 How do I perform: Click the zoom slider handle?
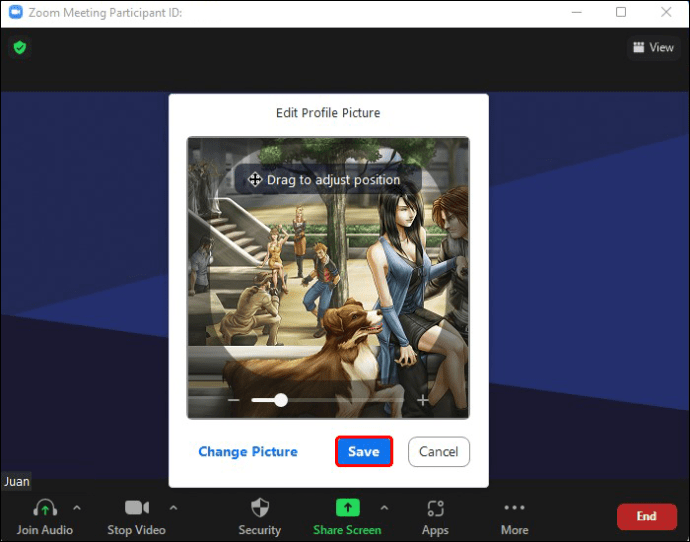pyautogui.click(x=281, y=400)
